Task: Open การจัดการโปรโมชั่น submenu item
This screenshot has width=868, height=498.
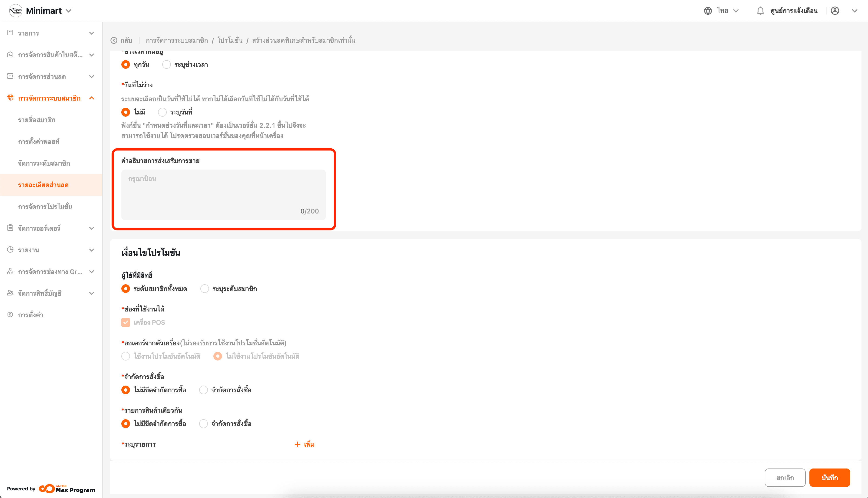Action: (x=45, y=206)
